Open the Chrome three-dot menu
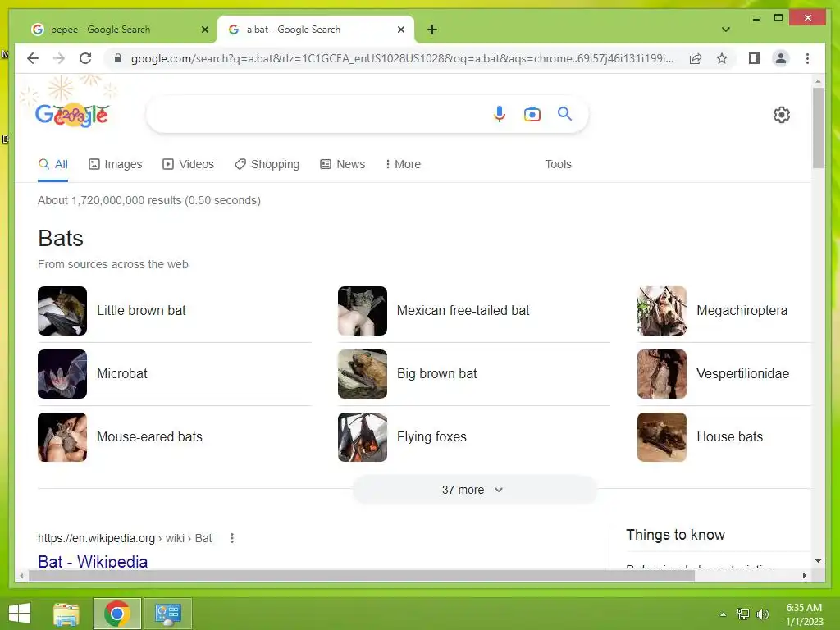The width and height of the screenshot is (840, 630). (x=807, y=58)
